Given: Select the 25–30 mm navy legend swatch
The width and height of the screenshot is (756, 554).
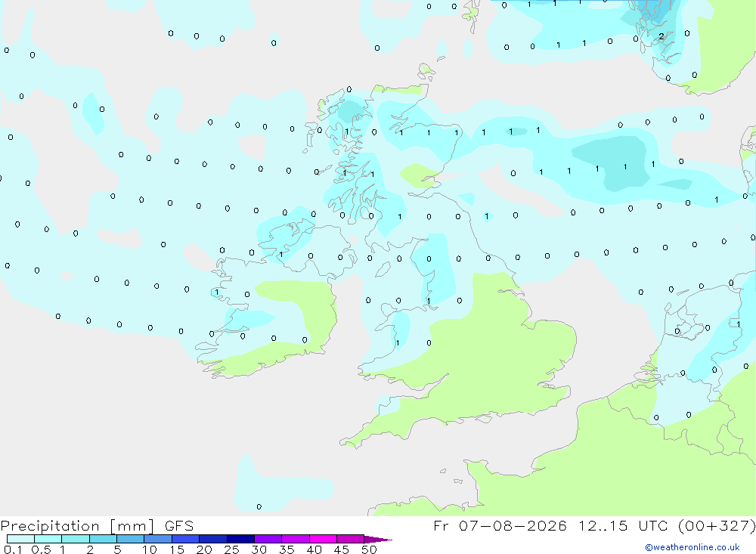Looking at the screenshot, I should pos(240,539).
